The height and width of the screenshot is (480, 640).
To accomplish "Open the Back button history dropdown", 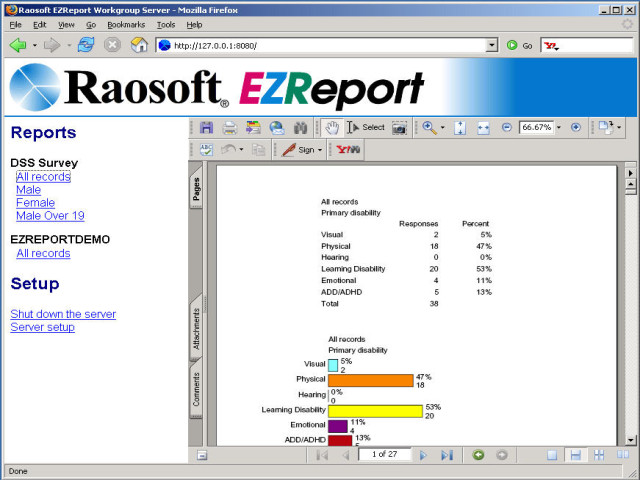I will [x=35, y=45].
